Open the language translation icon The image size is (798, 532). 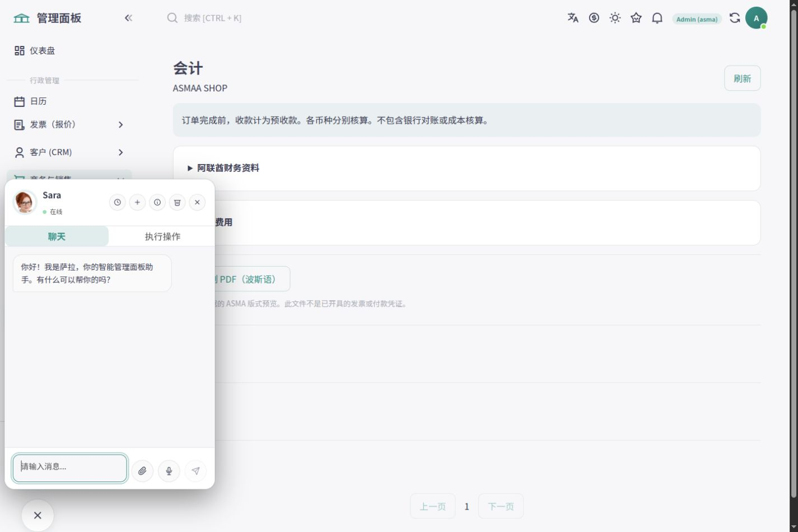(x=573, y=18)
